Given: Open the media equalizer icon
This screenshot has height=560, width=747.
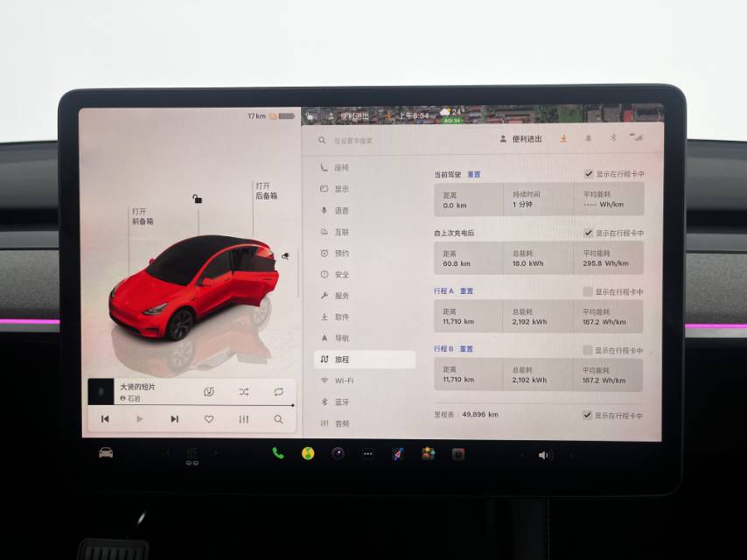Looking at the screenshot, I should (243, 419).
